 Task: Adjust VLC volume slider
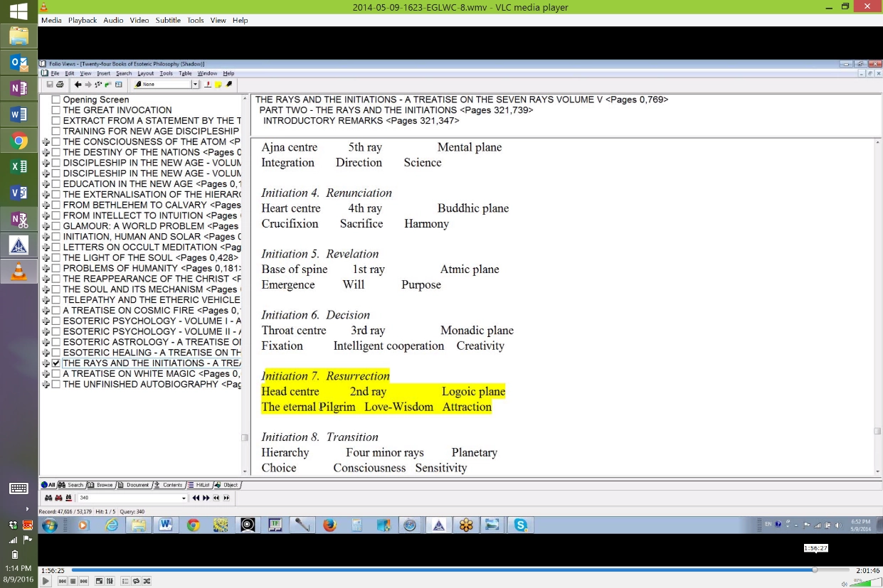pyautogui.click(x=865, y=582)
